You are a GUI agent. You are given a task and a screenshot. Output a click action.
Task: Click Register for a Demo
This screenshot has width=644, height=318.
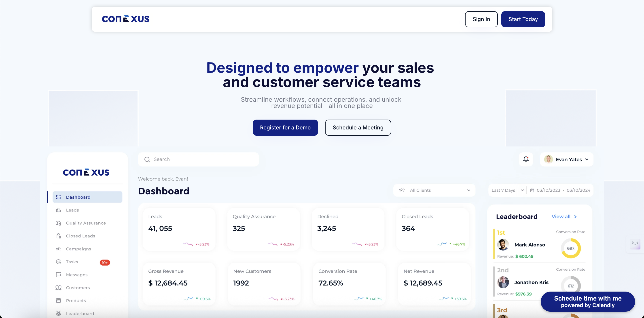pos(285,128)
